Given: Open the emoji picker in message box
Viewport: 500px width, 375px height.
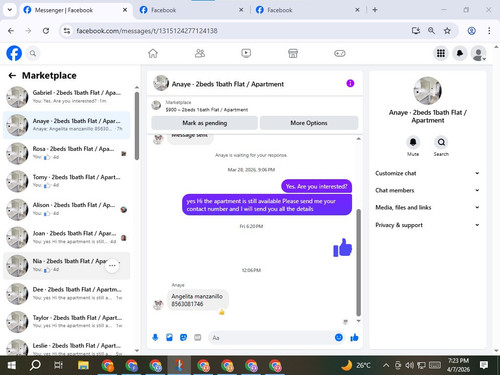Looking at the screenshot, I should pos(339,338).
